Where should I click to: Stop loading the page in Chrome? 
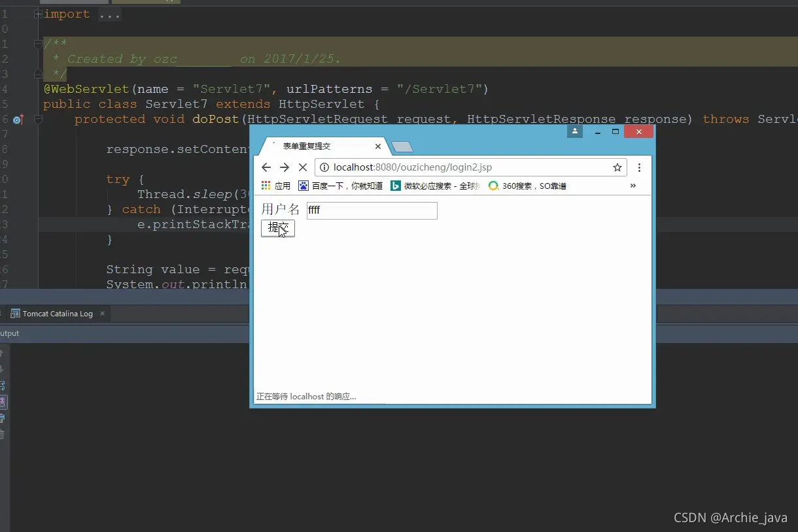(x=302, y=167)
